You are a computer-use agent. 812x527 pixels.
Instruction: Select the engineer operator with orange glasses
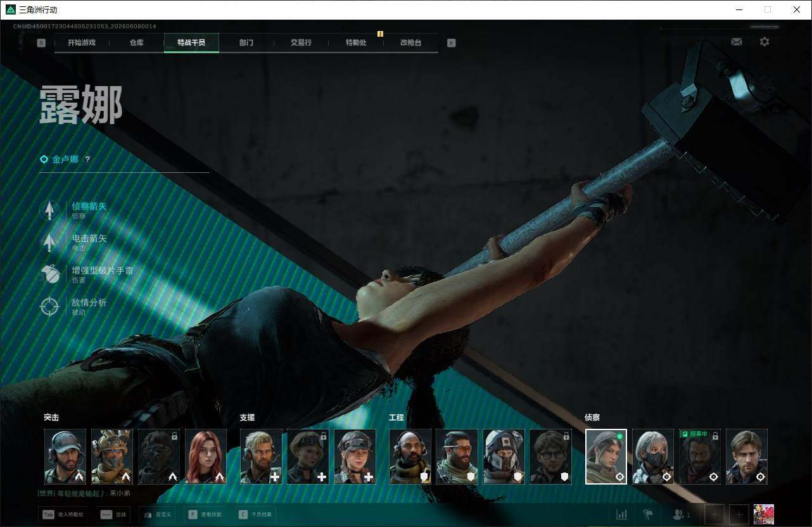coord(457,457)
